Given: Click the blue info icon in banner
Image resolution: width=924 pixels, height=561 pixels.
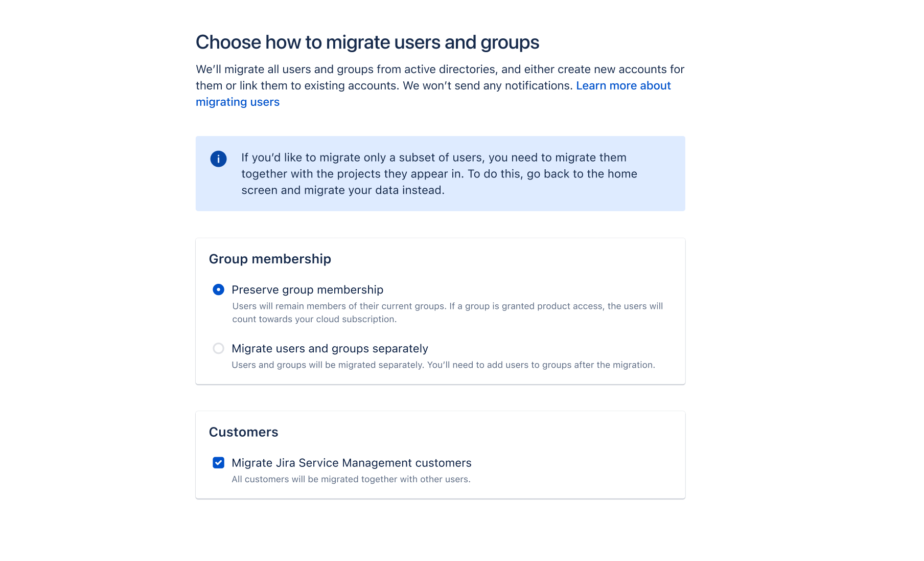Looking at the screenshot, I should pos(218,159).
